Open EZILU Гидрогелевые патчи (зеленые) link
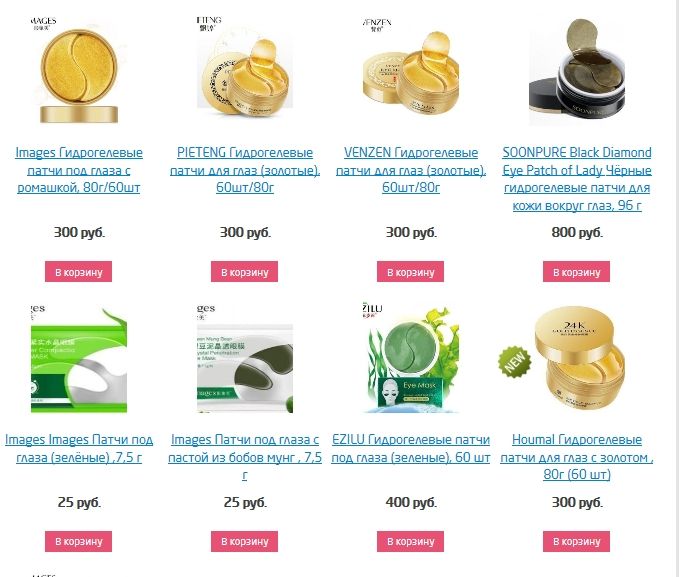This screenshot has width=679, height=577. [411, 448]
